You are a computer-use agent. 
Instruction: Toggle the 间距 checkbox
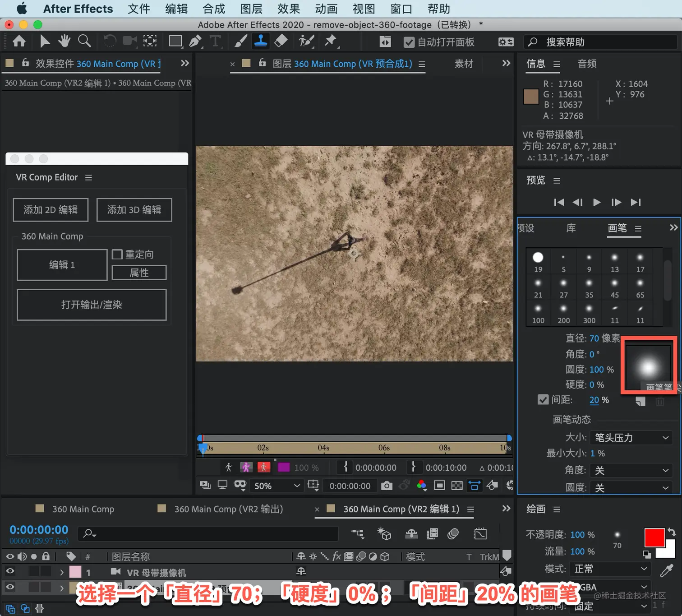543,400
